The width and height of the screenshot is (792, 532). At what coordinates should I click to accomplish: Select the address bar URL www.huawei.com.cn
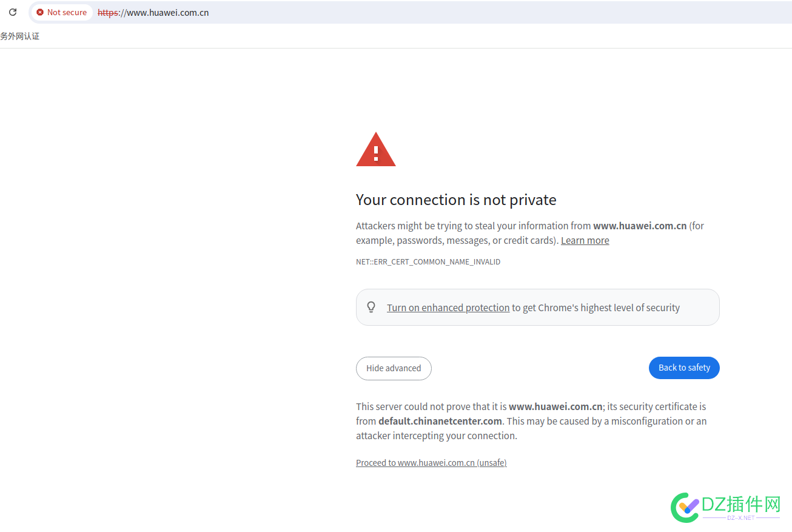(x=153, y=12)
